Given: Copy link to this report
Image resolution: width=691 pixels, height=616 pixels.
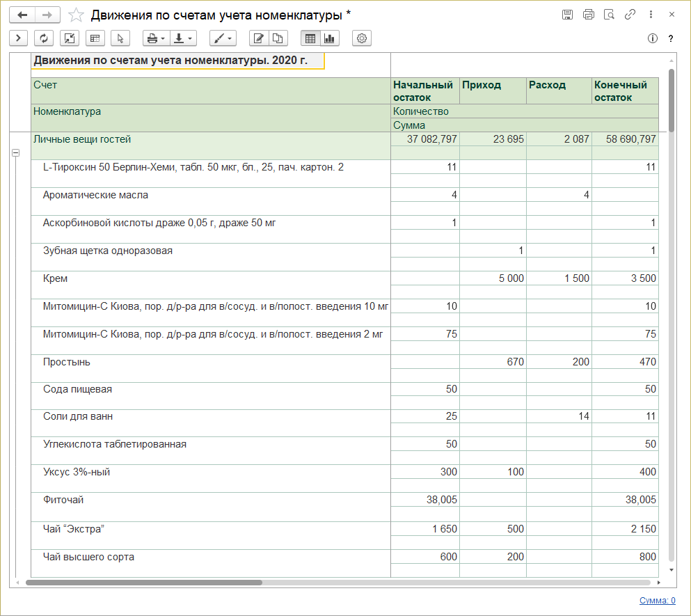Looking at the screenshot, I should (x=630, y=15).
